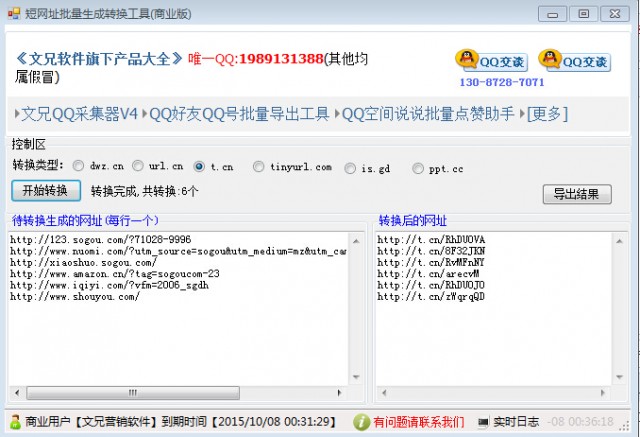Image resolution: width=640 pixels, height=437 pixels.
Task: Click the status text 转换完成,共转换:6个
Action: click(x=144, y=191)
